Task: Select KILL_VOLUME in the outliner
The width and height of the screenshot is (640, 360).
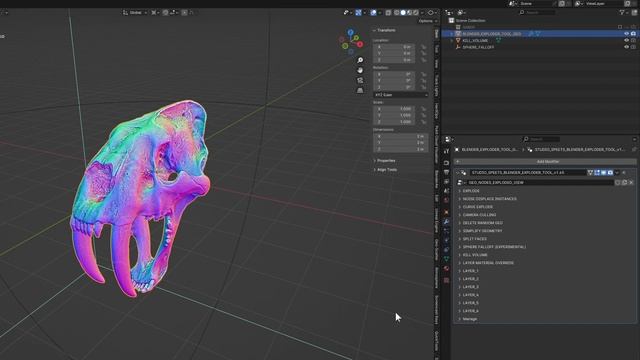Action: (475, 40)
